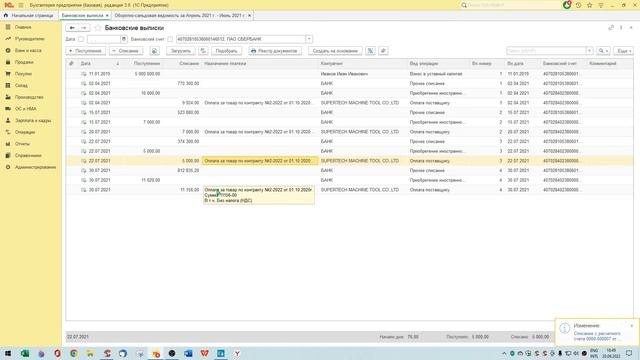Image resolution: width=640 pixels, height=360 pixels.
Task: Open the magnifier search options dropdown
Action: pyautogui.click(x=603, y=51)
